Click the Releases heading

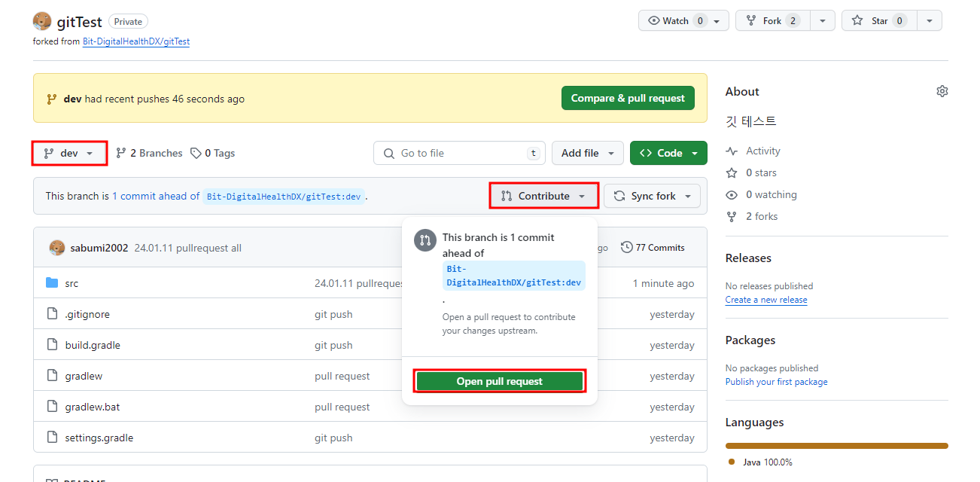748,258
